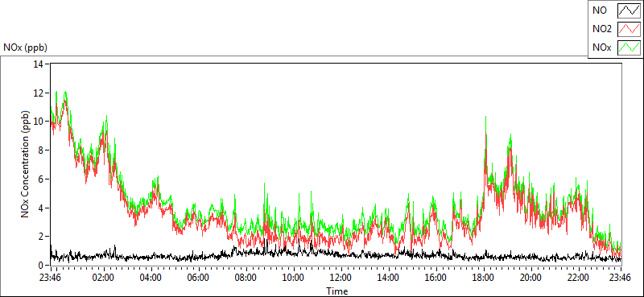Image resolution: width=644 pixels, height=297 pixels.
Task: Click the 14:00 time axis label
Action: pyautogui.click(x=389, y=277)
